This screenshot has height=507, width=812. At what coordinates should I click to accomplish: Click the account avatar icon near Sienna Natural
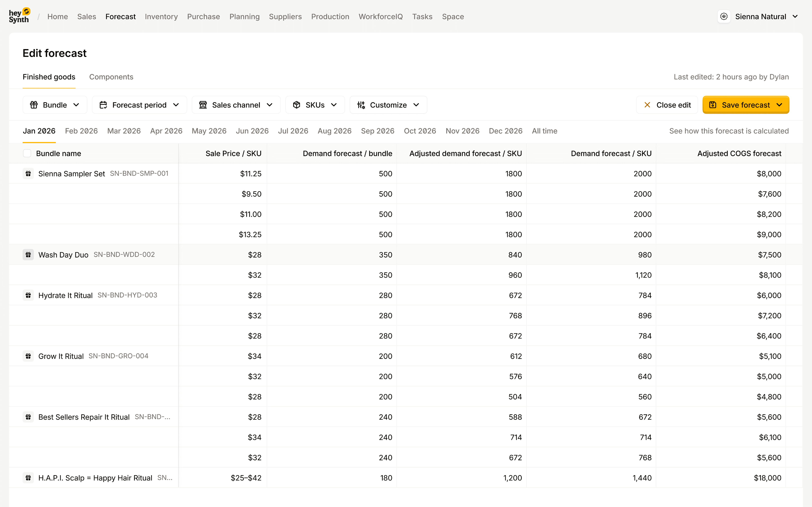724,16
